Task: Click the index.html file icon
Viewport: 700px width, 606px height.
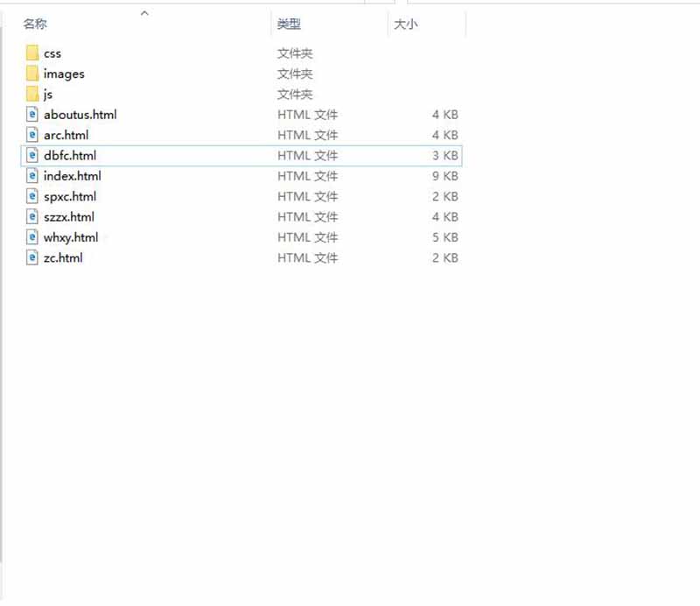Action: pos(32,176)
